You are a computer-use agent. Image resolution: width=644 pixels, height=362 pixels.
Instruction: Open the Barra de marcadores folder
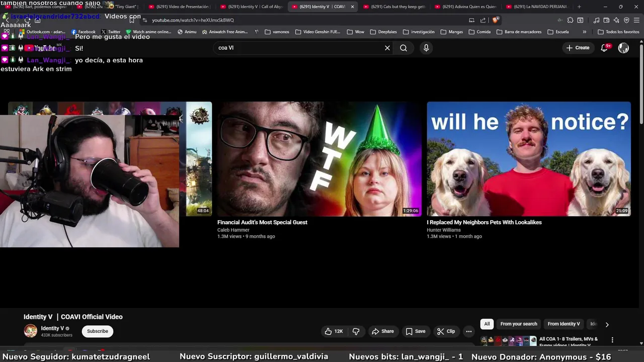519,32
